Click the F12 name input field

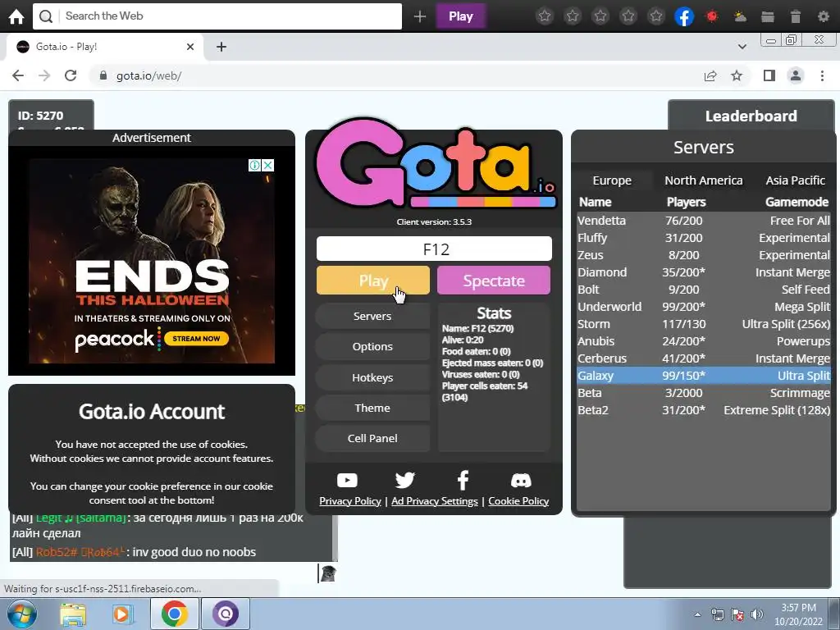pyautogui.click(x=434, y=249)
